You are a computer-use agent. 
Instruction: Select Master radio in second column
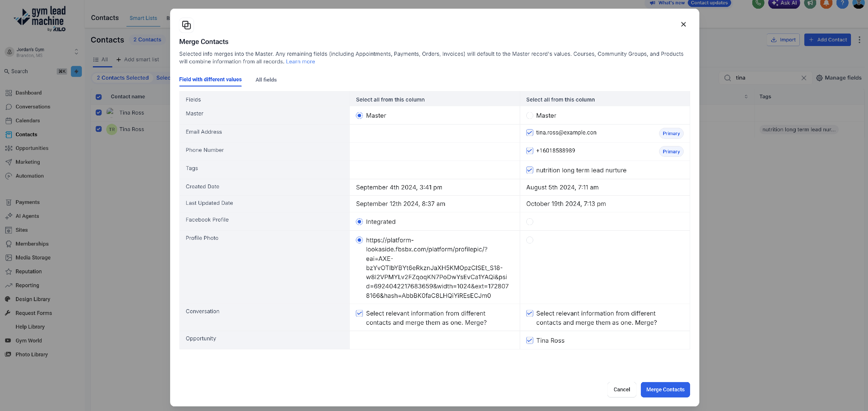pyautogui.click(x=529, y=116)
